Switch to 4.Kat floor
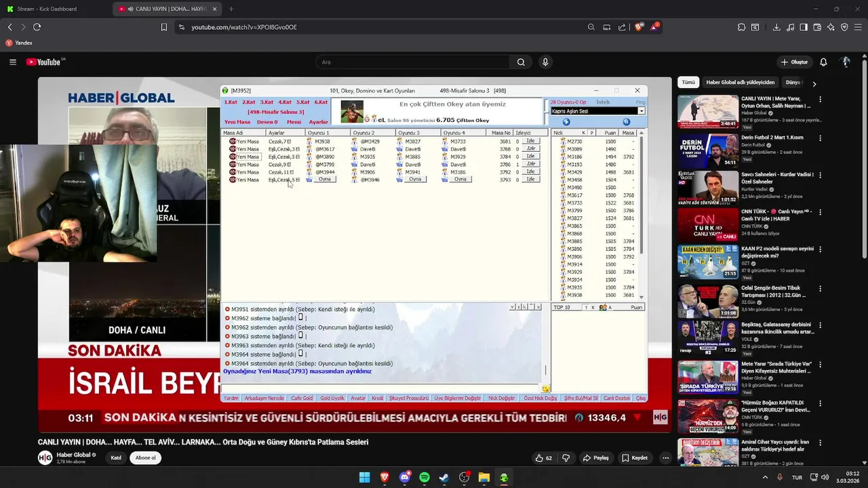Screen dimensions: 868x488 point(285,102)
